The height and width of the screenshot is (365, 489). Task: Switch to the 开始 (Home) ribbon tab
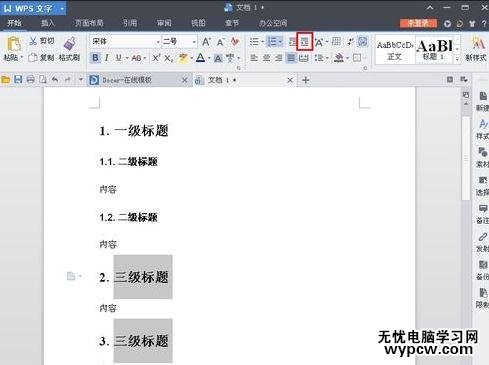click(14, 23)
